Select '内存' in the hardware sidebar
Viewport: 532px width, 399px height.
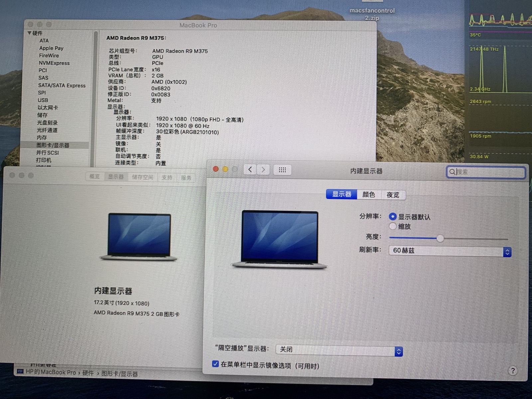click(42, 138)
